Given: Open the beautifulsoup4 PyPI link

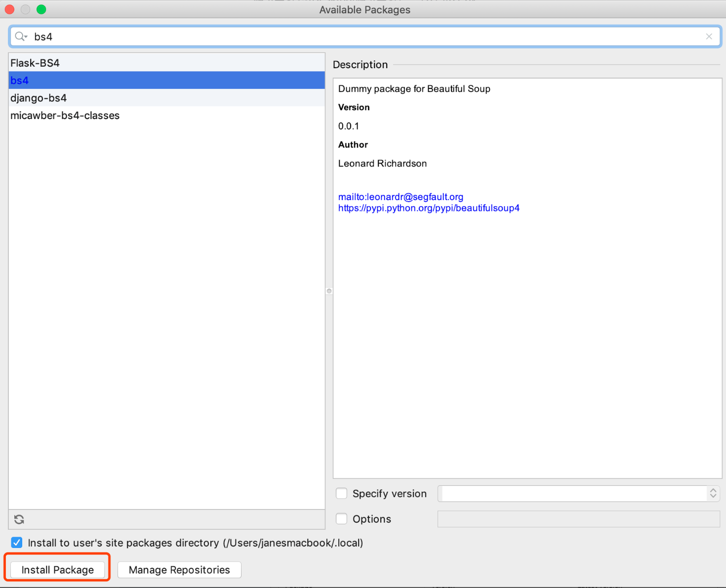Looking at the screenshot, I should point(429,208).
